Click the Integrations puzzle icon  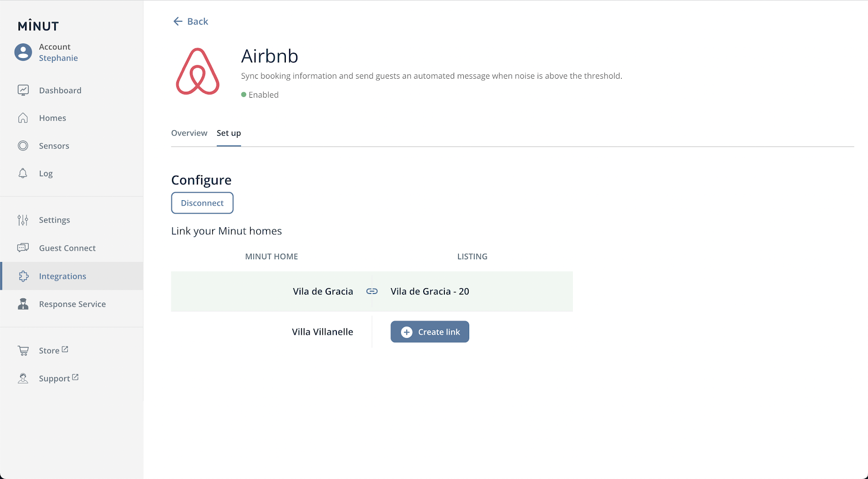23,276
